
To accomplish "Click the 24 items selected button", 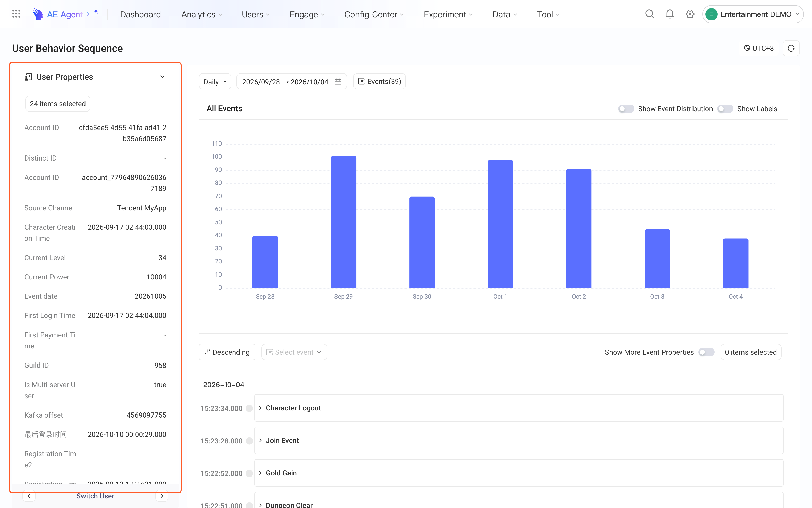I will coord(58,103).
